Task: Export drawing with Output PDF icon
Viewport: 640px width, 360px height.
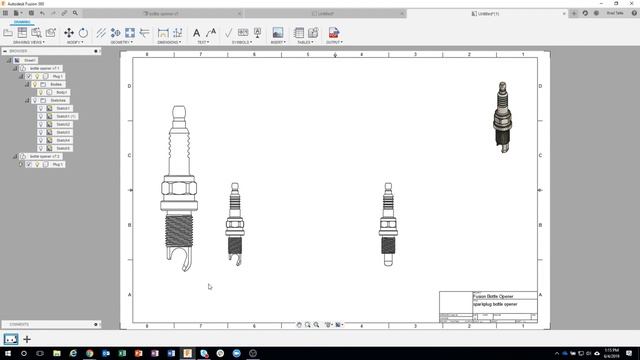Action: coord(333,33)
